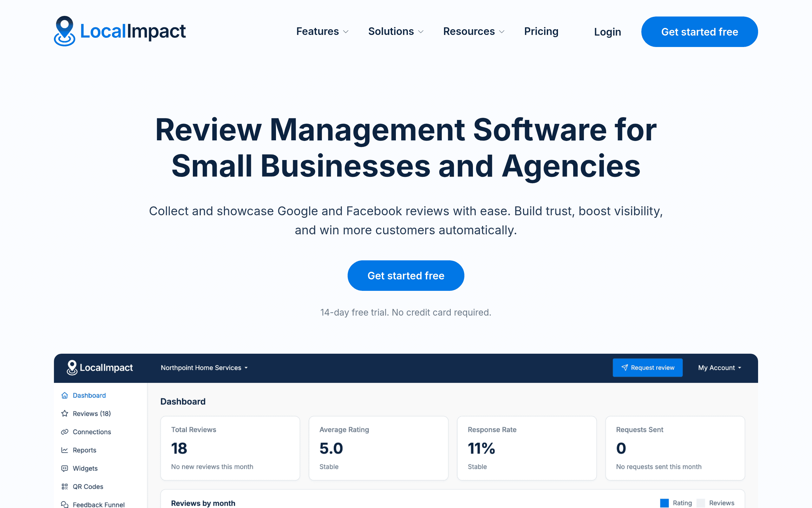This screenshot has width=812, height=508.
Task: Click the "Reviews by month" heading
Action: pyautogui.click(x=203, y=503)
